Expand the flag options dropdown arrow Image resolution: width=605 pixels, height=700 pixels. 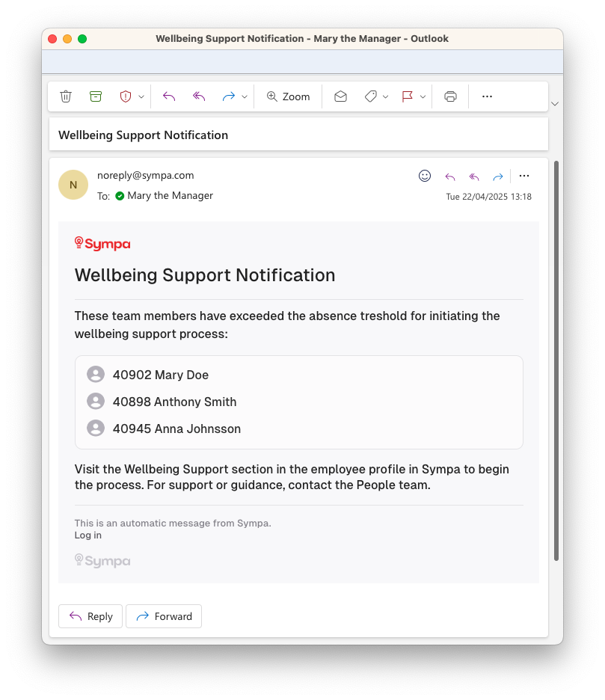pyautogui.click(x=423, y=97)
